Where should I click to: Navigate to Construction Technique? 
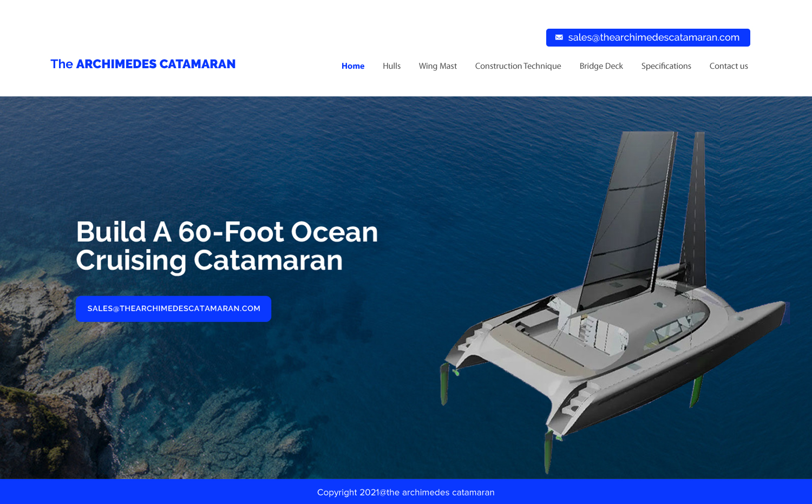(518, 66)
